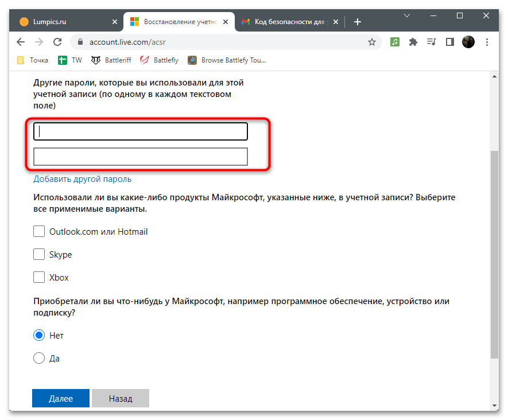508x420 pixels.
Task: Minimize the browser window
Action: (x=433, y=15)
